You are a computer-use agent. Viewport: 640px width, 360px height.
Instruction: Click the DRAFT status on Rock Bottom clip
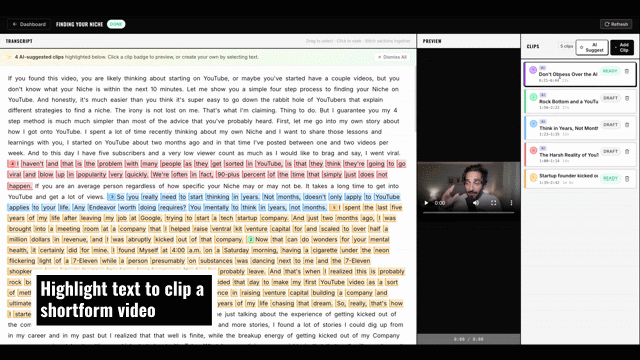[x=610, y=98]
